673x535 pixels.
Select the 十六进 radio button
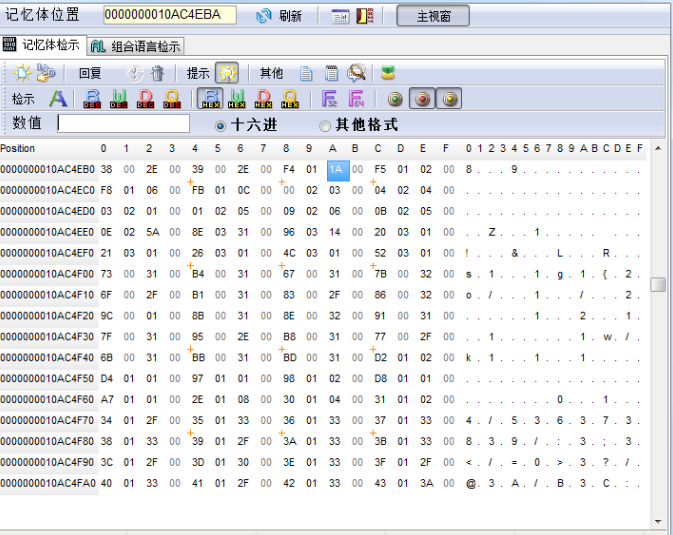[x=221, y=125]
